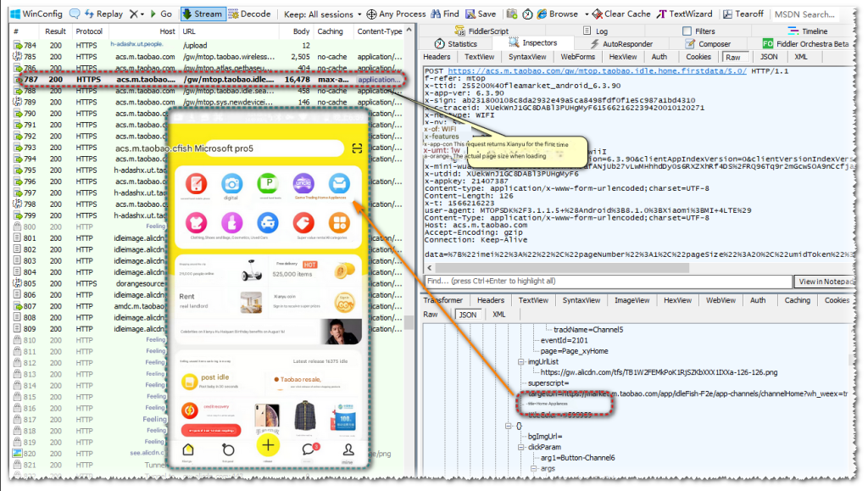Open the dropdown arrow next to Browse

[x=587, y=14]
